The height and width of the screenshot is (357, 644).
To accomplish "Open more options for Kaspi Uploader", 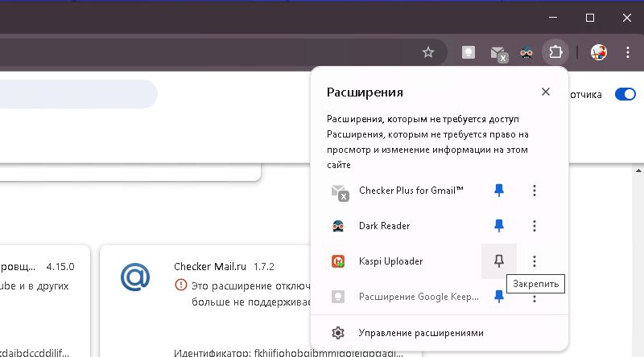I will [x=535, y=261].
